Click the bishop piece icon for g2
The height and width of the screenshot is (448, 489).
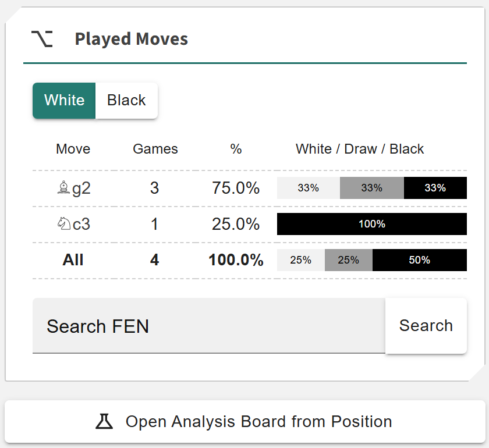tap(63, 188)
